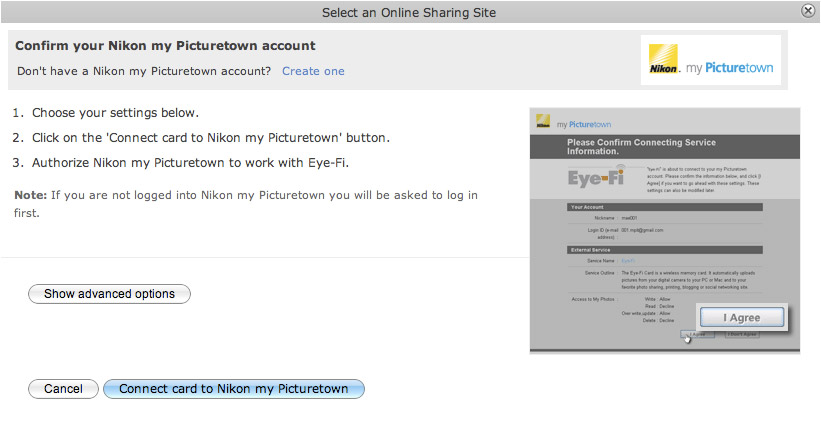
Task: Click Show advanced options button
Action: 109,294
